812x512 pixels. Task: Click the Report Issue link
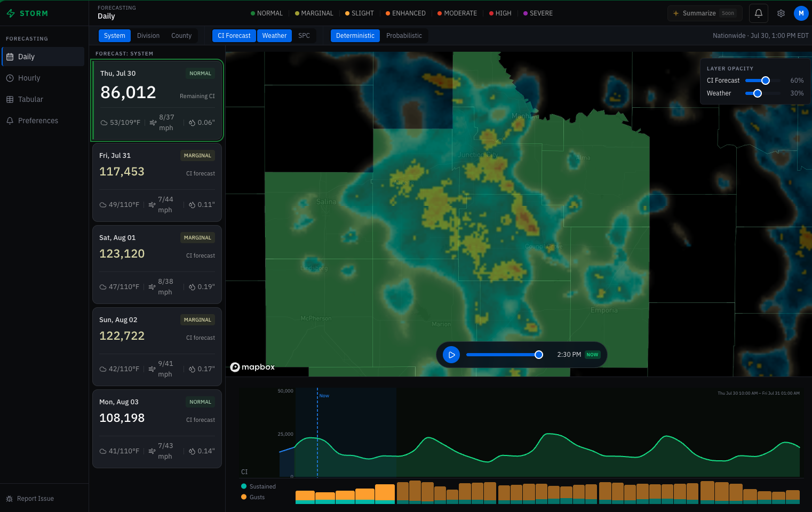click(35, 499)
